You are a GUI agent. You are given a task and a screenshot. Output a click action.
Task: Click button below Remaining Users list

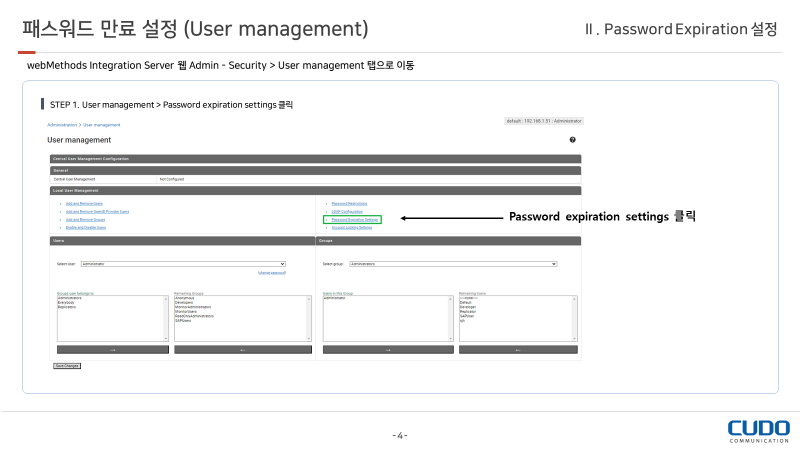click(x=518, y=350)
